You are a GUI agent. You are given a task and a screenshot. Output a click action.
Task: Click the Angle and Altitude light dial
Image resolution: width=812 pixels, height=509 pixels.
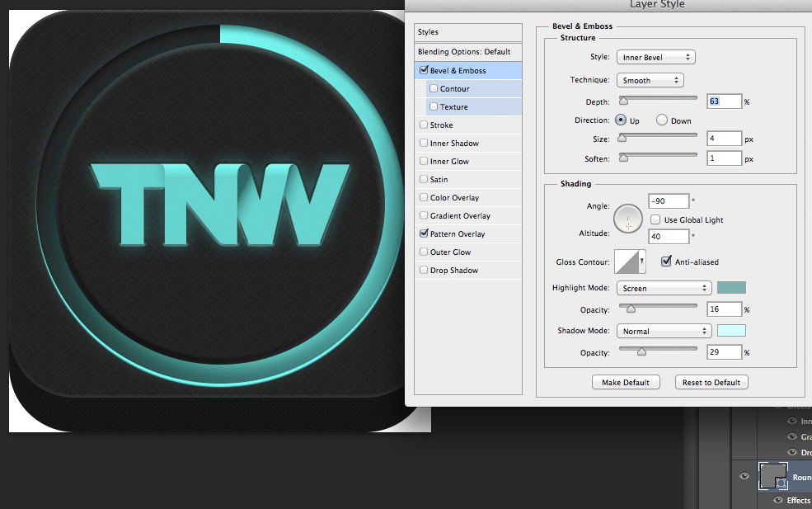tap(627, 219)
